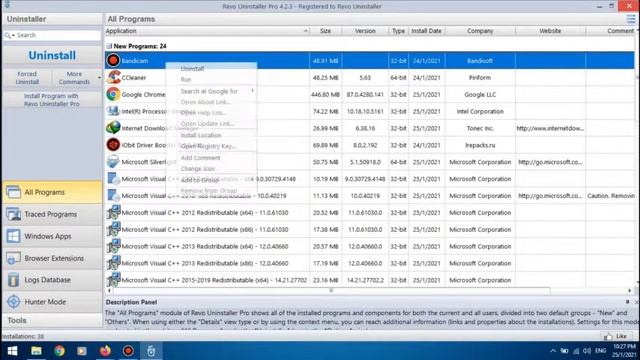Open Google Chrome from the taskbar
Image resolution: width=640 pixels, height=360 pixels.
pos(59,351)
